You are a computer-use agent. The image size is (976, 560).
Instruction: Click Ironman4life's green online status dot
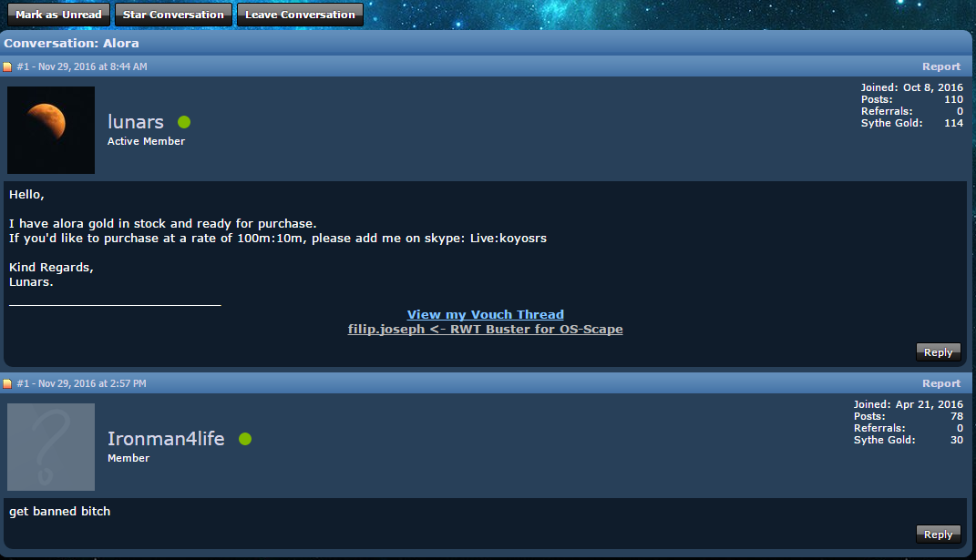click(x=245, y=439)
